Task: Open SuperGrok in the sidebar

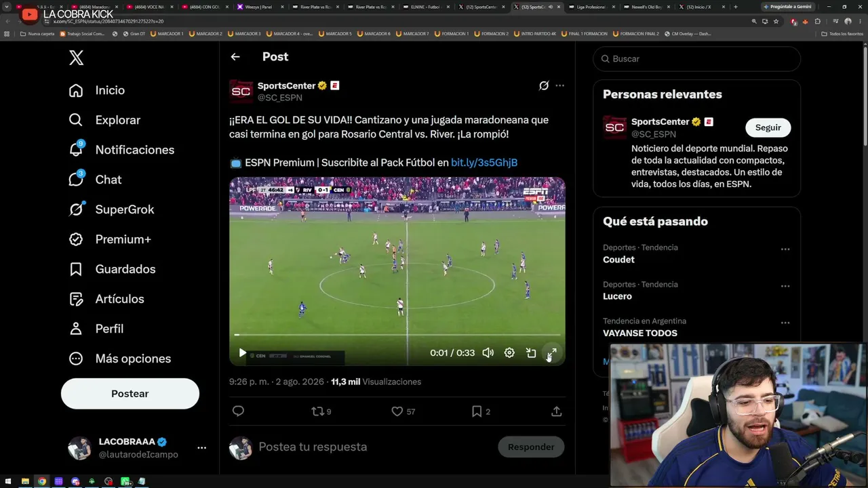Action: (x=111, y=209)
